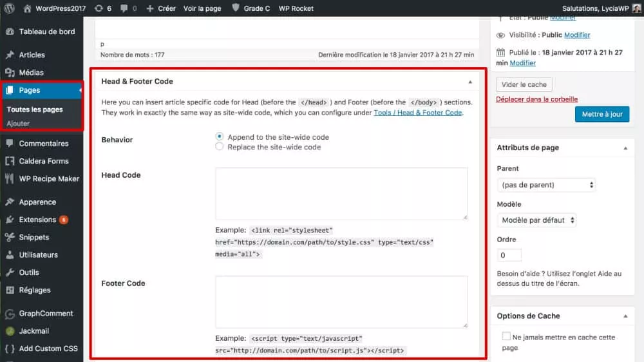
Task: Click the Médias icon in sidebar
Action: pos(10,72)
